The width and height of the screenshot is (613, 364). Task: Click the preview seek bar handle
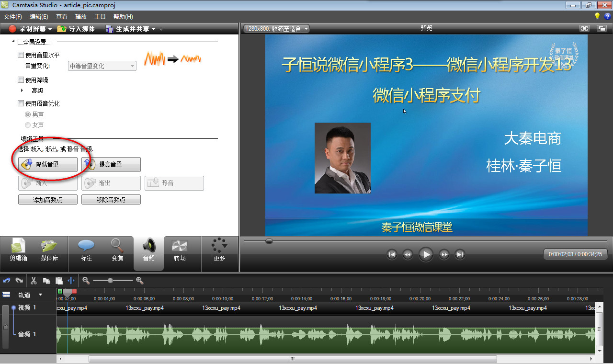(269, 241)
